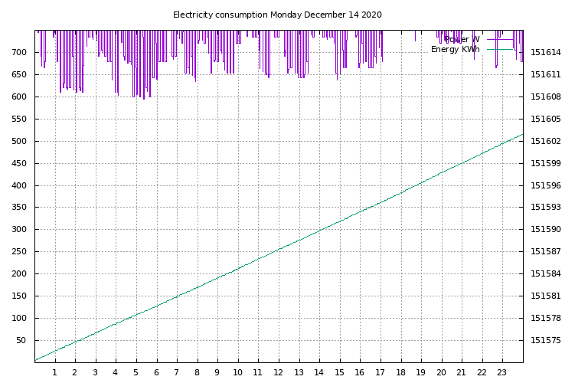Image resolution: width=588 pixels, height=383 pixels.
Task: Click right axis value 151578
Action: tap(546, 318)
